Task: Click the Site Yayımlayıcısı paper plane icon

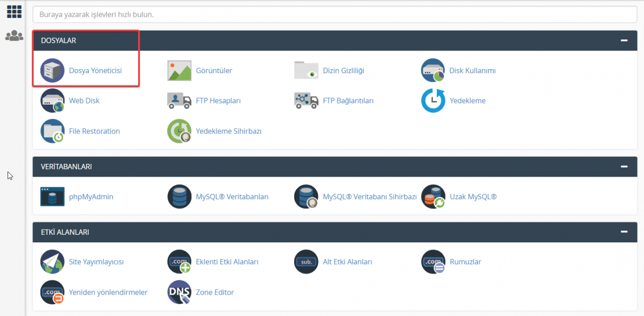Action: pos(52,261)
